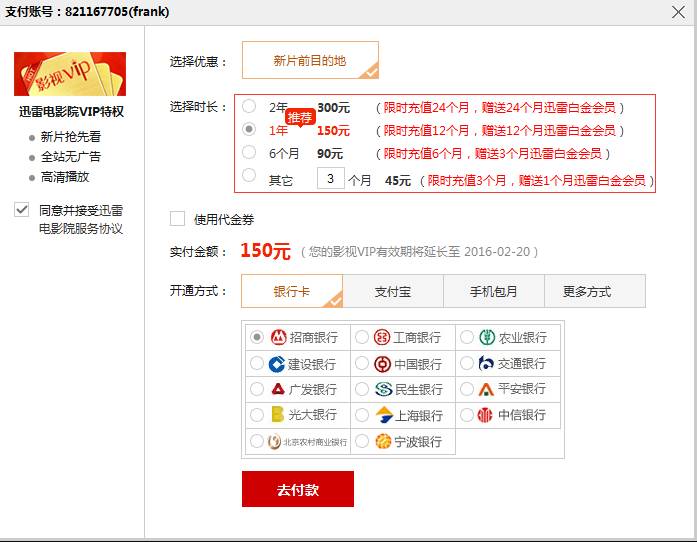The image size is (697, 542).
Task: Click the 影视VIP card banner image
Action: 70,74
